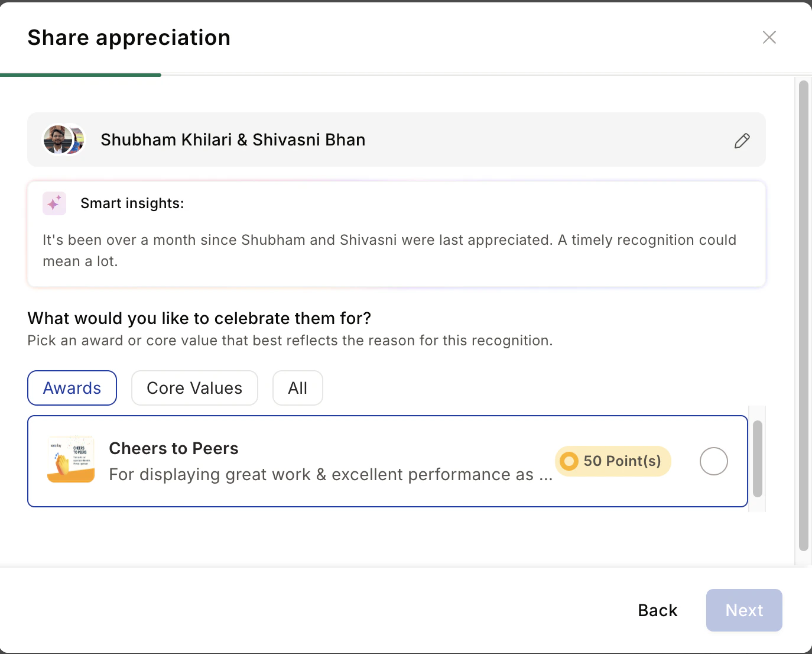Viewport: 812px width, 654px height.
Task: Click the Next button
Action: [744, 610]
